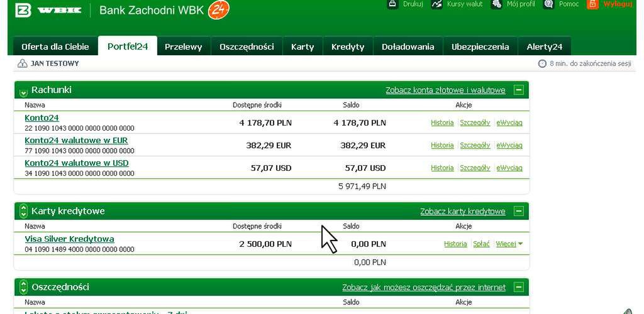Collapse the Karty kredytowe section
The height and width of the screenshot is (314, 644).
pos(519,211)
